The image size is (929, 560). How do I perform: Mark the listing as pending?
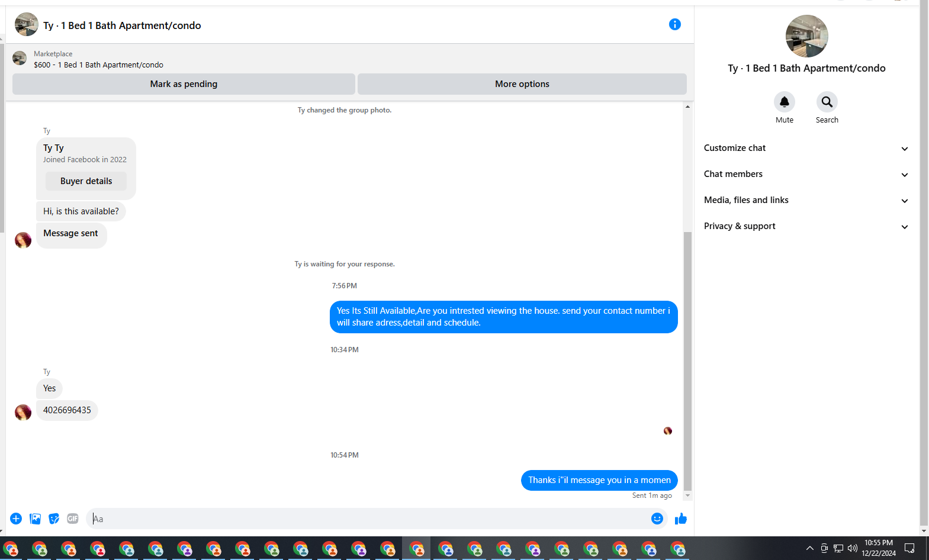(x=184, y=84)
